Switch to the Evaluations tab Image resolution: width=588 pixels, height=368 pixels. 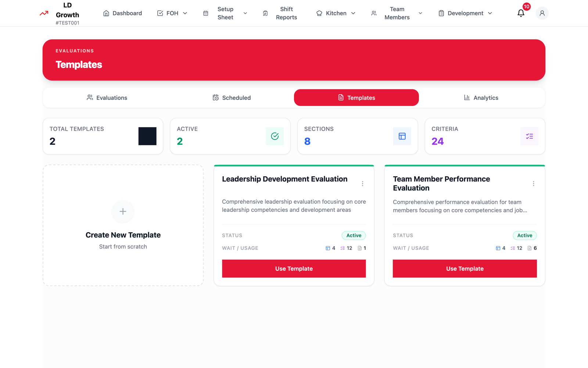click(107, 98)
